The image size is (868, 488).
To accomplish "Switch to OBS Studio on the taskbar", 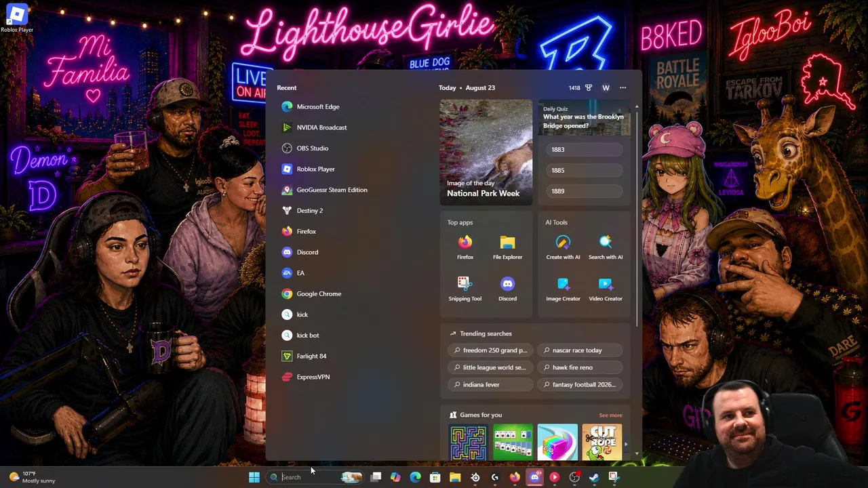I will 574,477.
